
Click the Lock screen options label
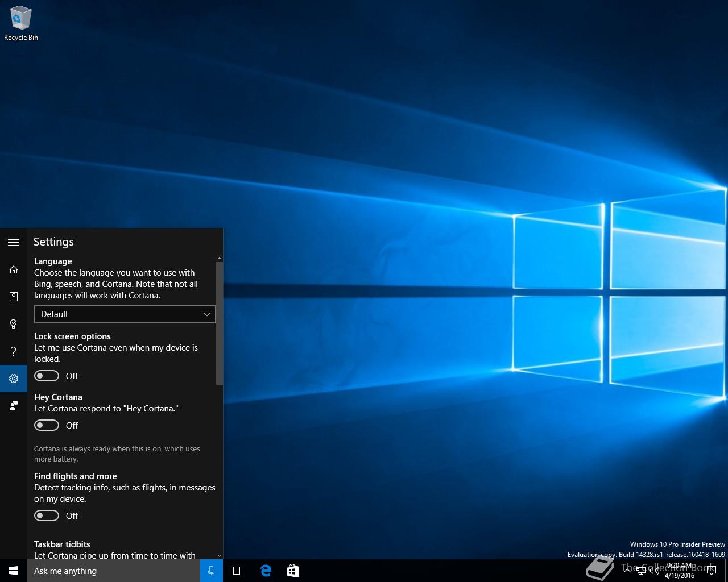tap(72, 336)
